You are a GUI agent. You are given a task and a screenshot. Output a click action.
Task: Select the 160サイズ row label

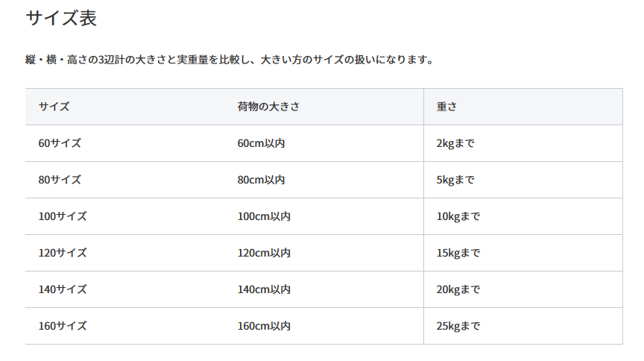click(x=63, y=326)
